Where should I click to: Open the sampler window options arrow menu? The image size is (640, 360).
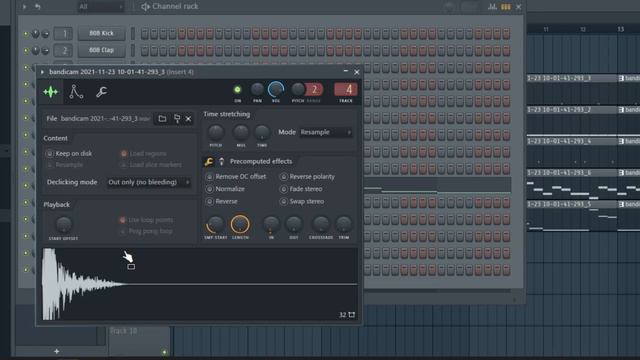pos(42,72)
